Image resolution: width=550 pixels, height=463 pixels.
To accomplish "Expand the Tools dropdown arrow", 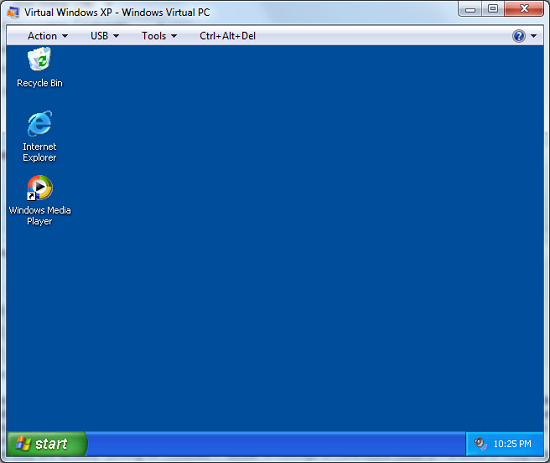I will 174,36.
